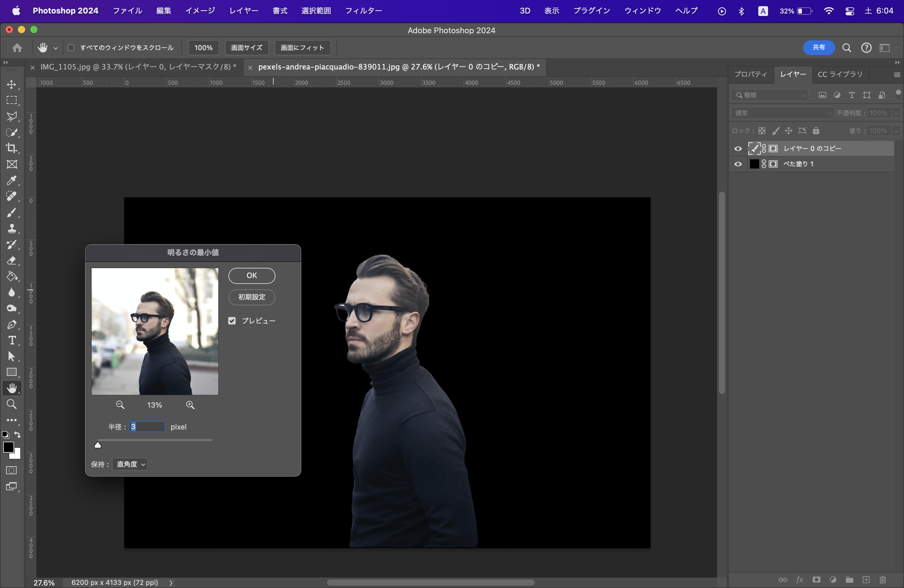Select the Horizontal Type tool
Screen dimensions: 904x588
(x=11, y=340)
